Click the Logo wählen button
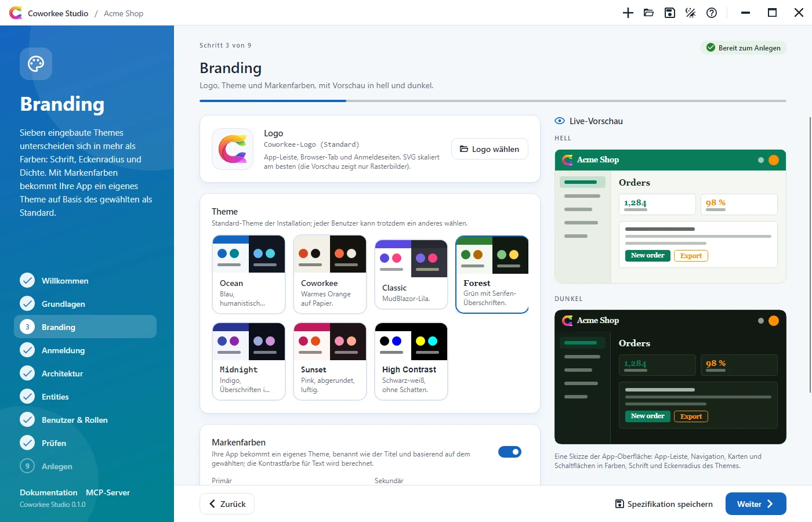812x522 pixels. point(490,149)
